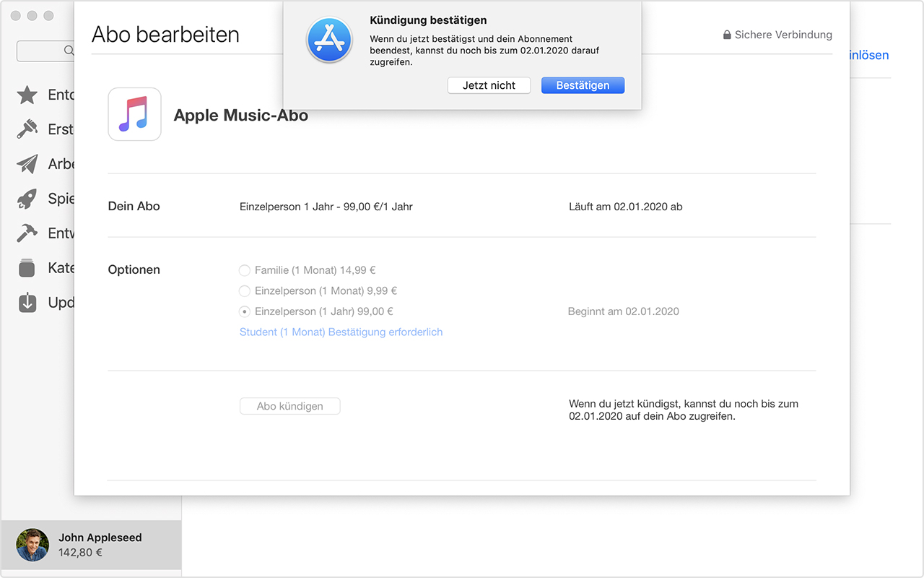Click the Beginnt am 02.01.2020 text
Image resolution: width=924 pixels, height=578 pixels.
click(624, 311)
